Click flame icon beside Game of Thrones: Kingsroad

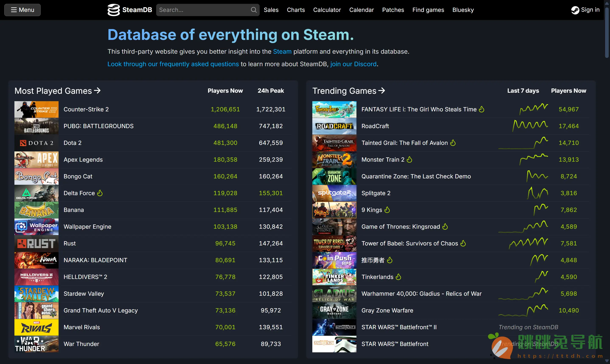click(x=445, y=226)
